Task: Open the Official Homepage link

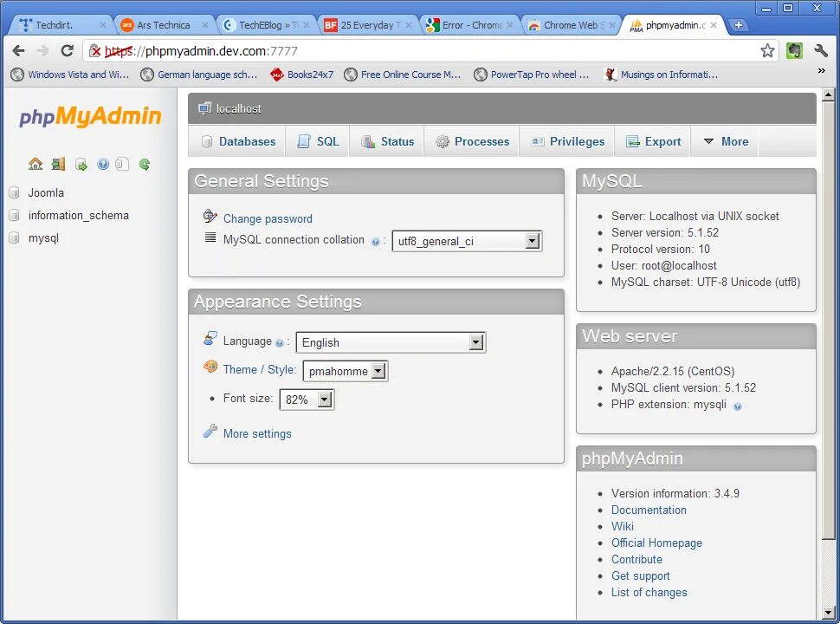Action: 656,543
